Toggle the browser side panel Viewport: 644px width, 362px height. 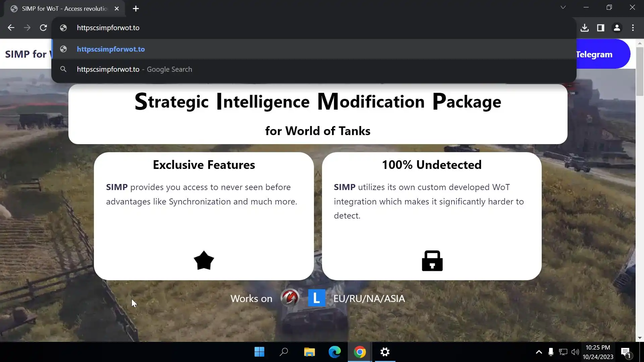(x=601, y=28)
